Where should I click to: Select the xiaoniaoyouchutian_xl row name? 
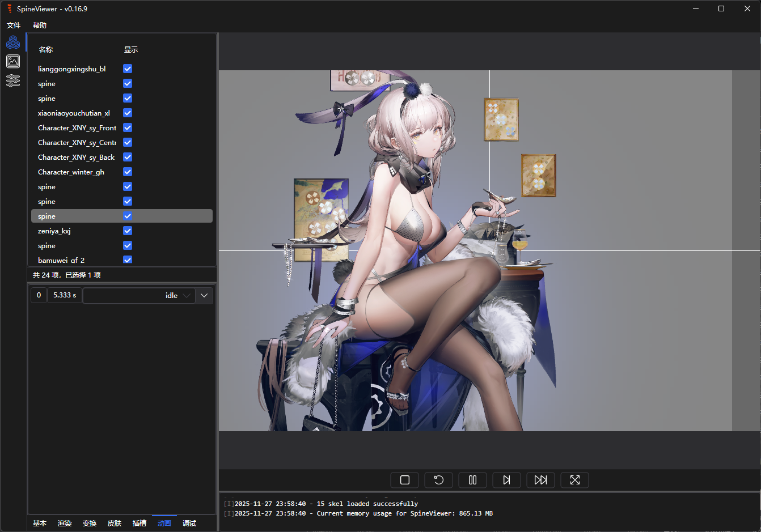[x=74, y=113]
